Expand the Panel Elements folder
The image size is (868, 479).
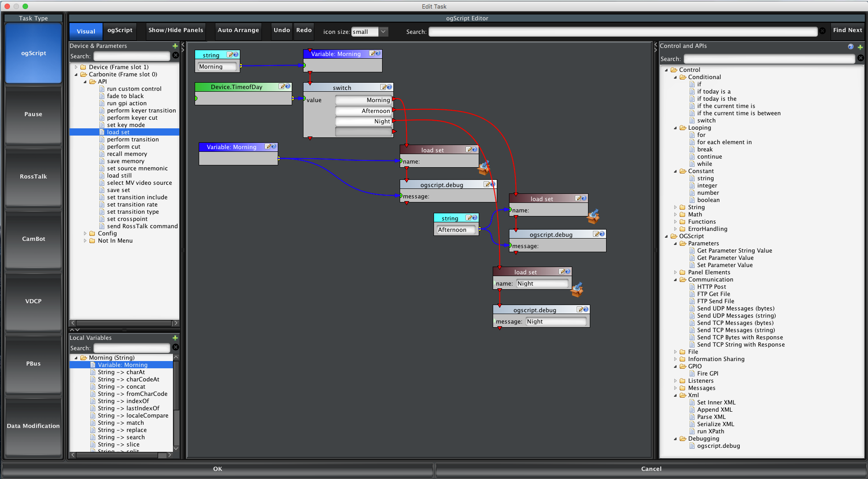pos(675,272)
